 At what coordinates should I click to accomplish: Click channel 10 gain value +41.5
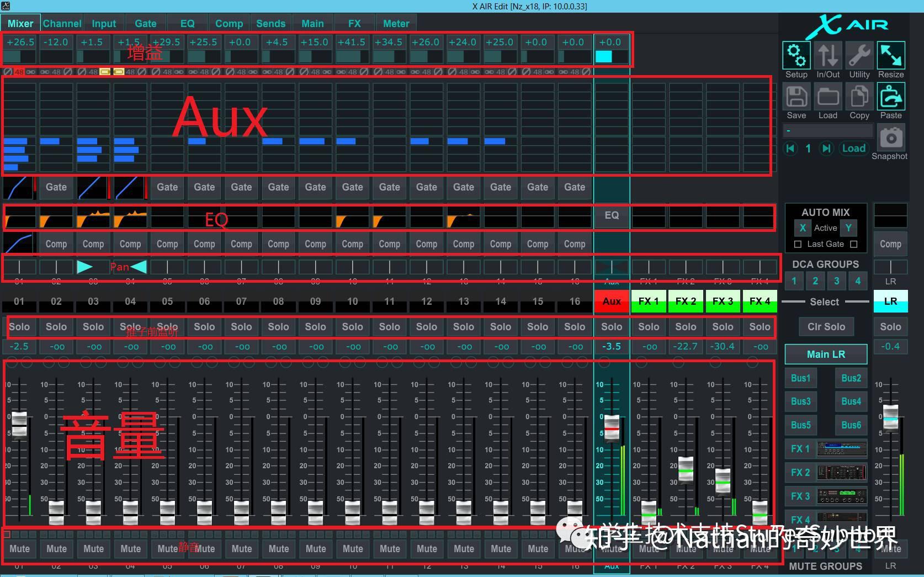(x=352, y=42)
